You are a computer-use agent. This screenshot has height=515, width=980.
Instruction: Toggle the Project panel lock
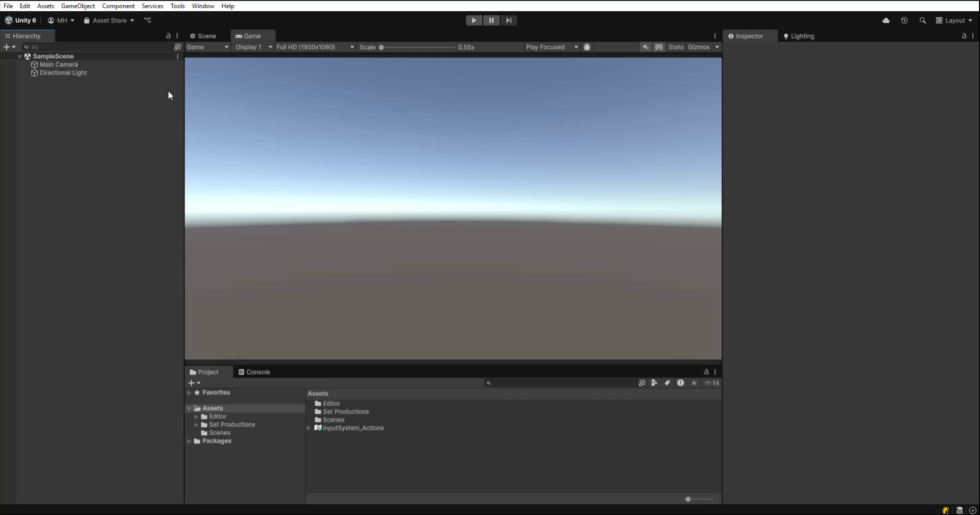click(706, 372)
